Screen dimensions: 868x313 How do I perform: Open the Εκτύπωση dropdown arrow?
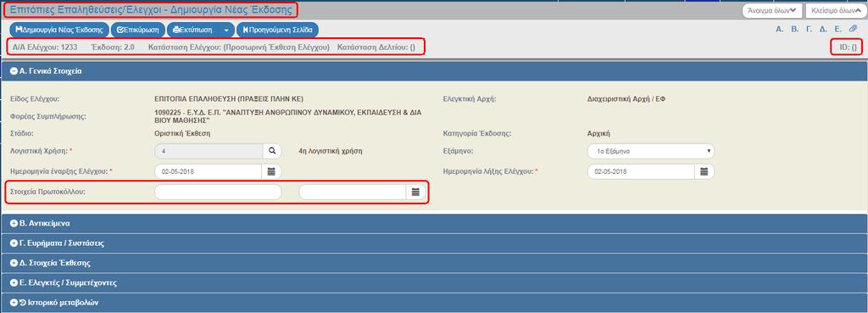click(226, 30)
